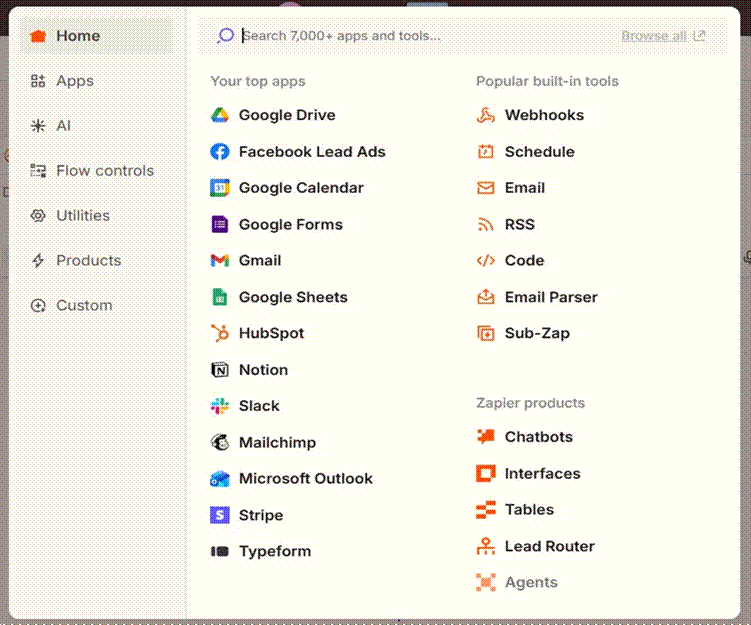Screen dimensions: 751x625
Task: Click the Gmail envelope icon
Action: [220, 261]
